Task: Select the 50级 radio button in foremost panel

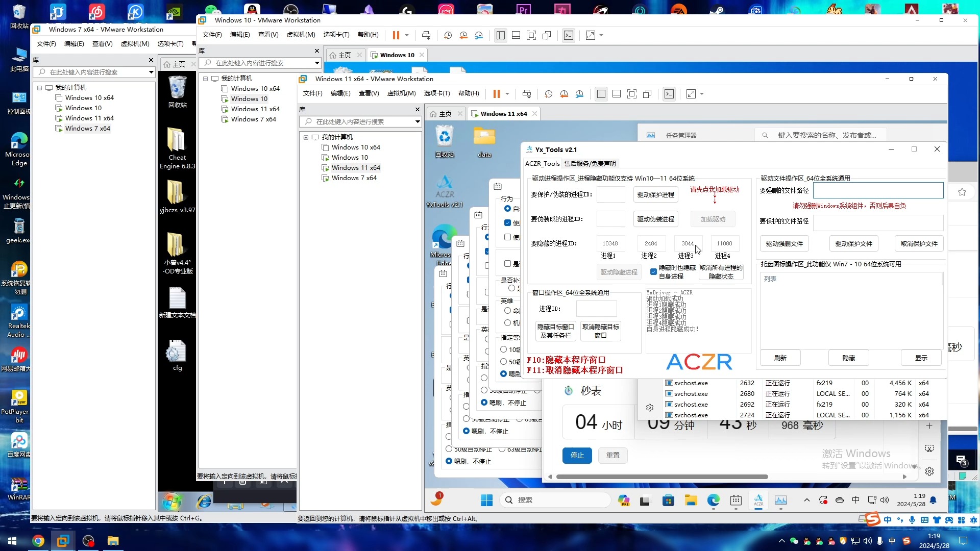Action: click(503, 362)
